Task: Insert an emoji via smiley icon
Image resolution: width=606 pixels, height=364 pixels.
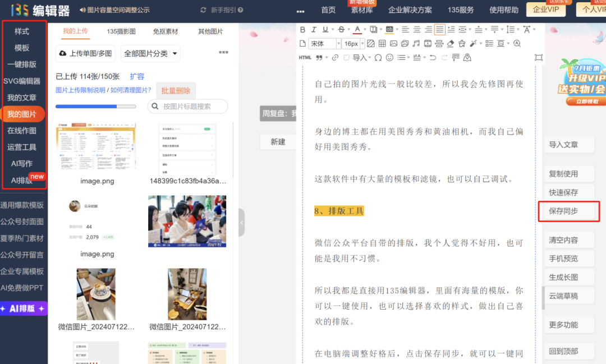Action: pyautogui.click(x=389, y=57)
